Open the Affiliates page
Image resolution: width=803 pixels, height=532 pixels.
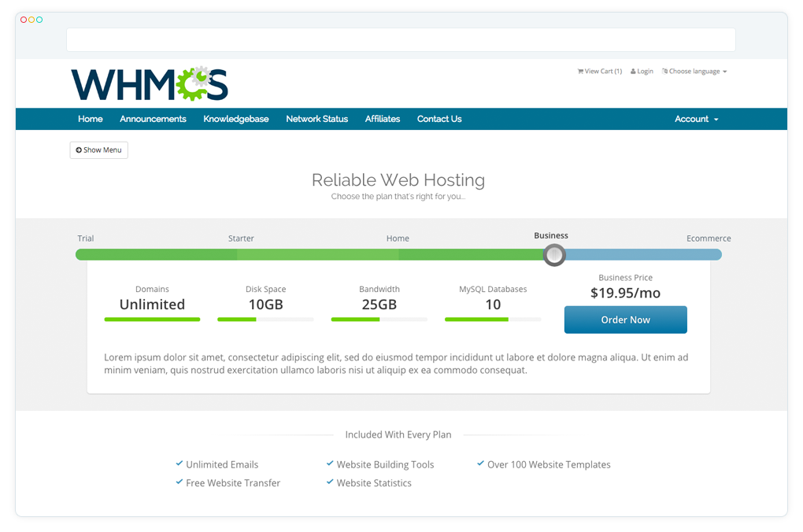pyautogui.click(x=383, y=119)
